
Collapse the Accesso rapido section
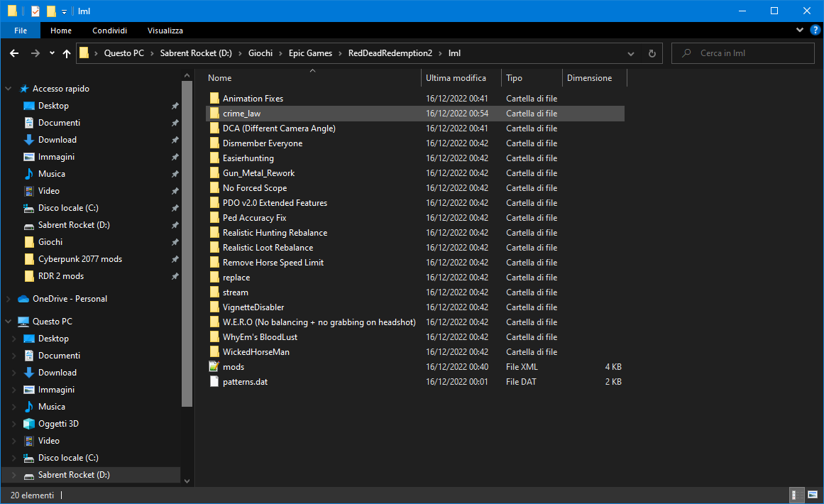coord(9,89)
